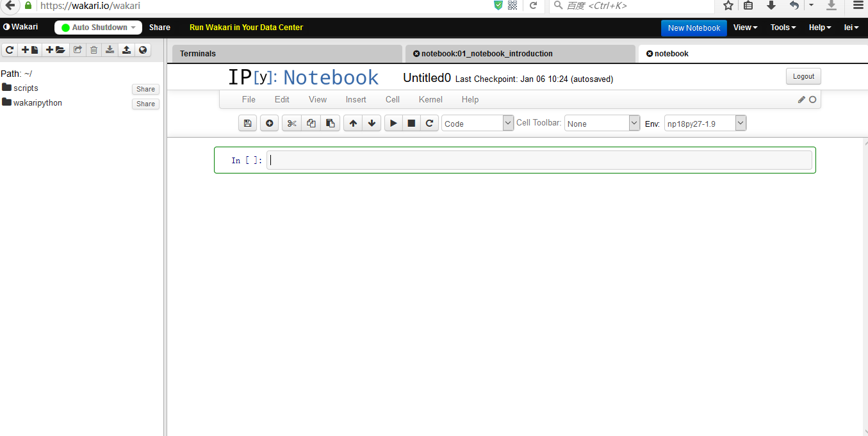Open the Insert menu
Viewport: 868px width, 436px height.
(x=356, y=99)
